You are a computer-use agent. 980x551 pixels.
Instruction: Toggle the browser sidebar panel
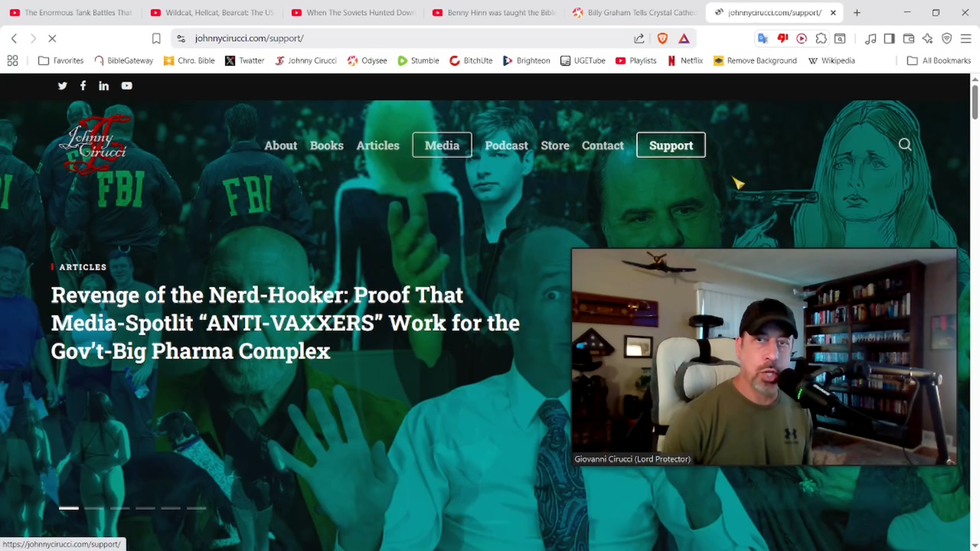click(889, 38)
